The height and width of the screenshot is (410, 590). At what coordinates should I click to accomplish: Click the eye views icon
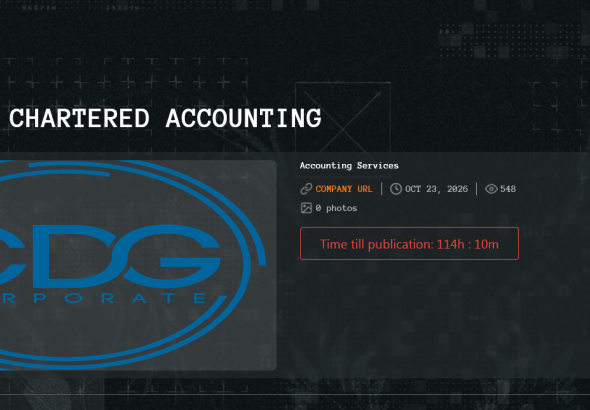491,189
